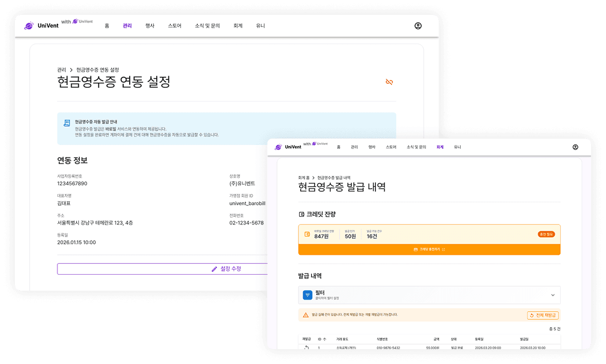
Task: Sort the table by the ID column arrow
Action: (323, 338)
